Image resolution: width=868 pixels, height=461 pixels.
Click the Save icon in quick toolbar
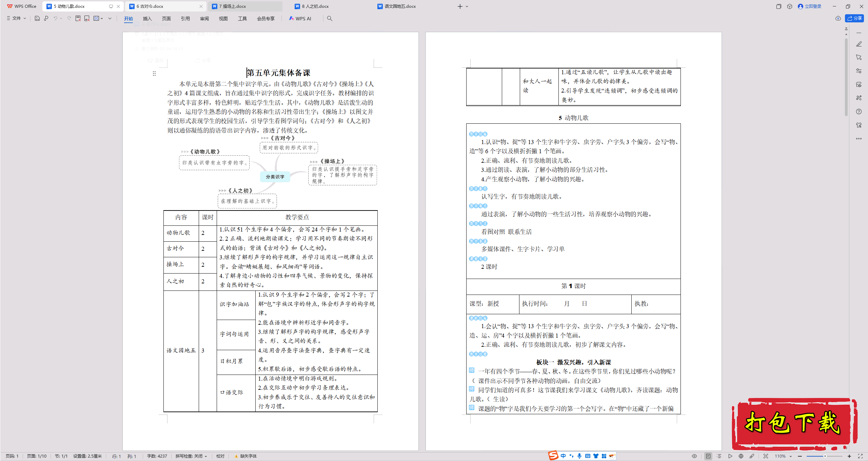[x=37, y=18]
